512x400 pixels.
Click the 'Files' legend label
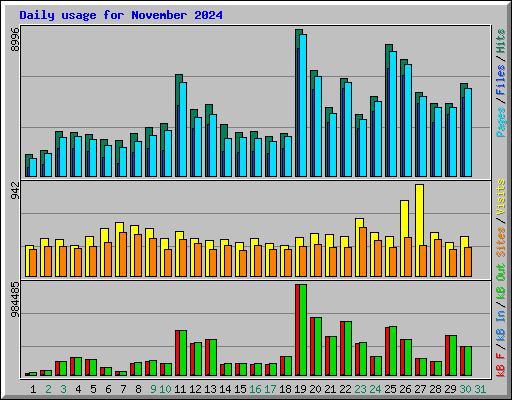point(501,80)
